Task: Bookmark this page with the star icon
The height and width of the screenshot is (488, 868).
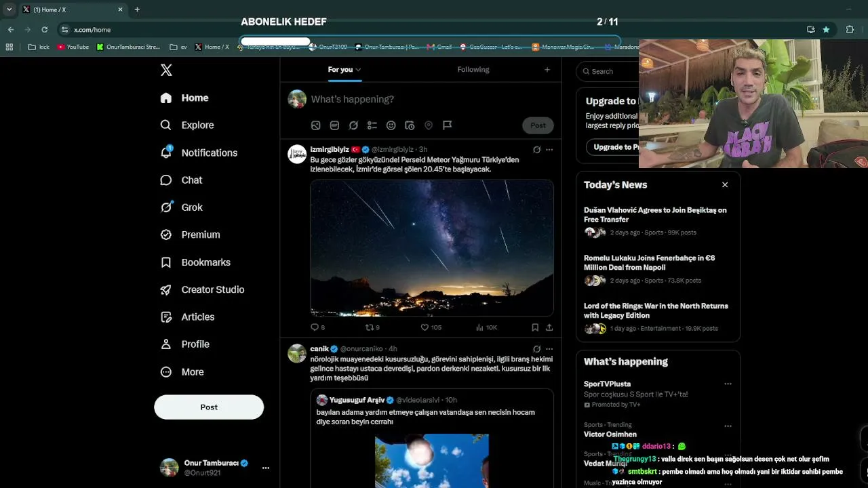Action: (826, 30)
